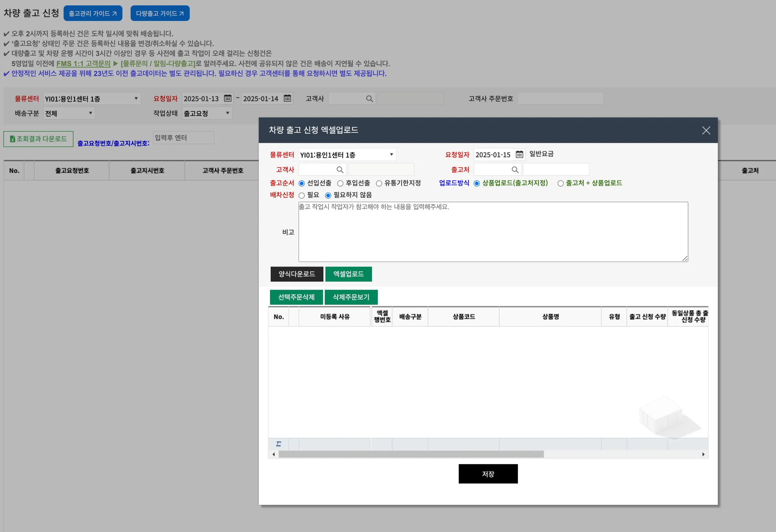Click the sigma summary icon in grid footer
776x532 pixels.
[x=278, y=444]
